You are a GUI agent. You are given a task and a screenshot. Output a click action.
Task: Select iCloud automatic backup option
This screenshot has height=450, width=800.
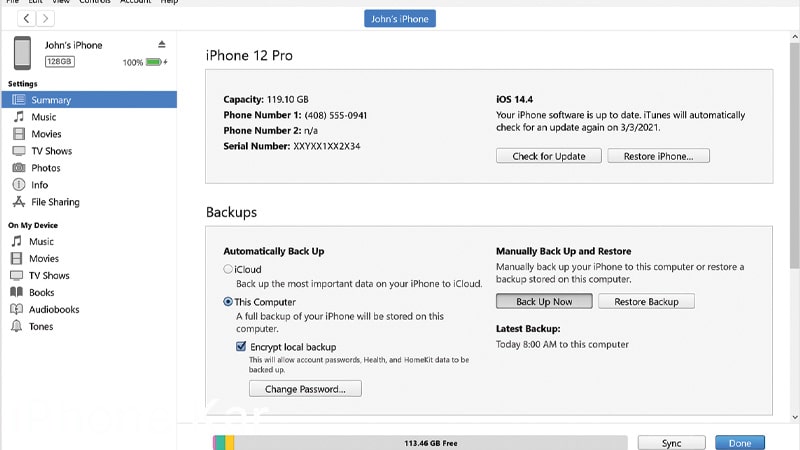tap(228, 269)
